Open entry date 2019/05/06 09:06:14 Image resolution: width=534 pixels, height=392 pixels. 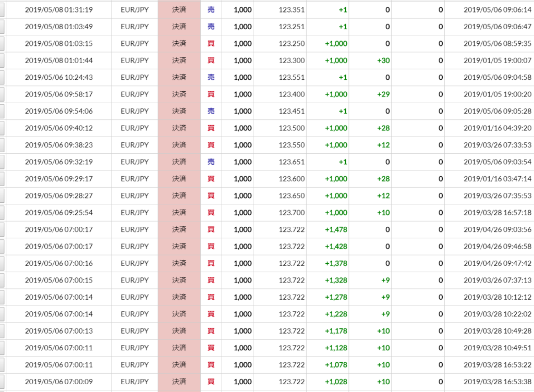497,10
